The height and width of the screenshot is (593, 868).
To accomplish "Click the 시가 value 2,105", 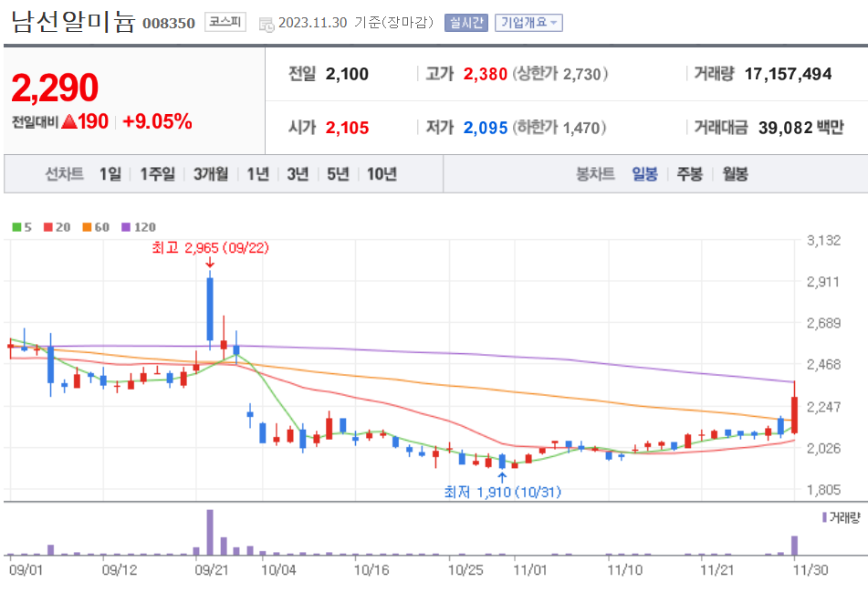I will tap(347, 128).
